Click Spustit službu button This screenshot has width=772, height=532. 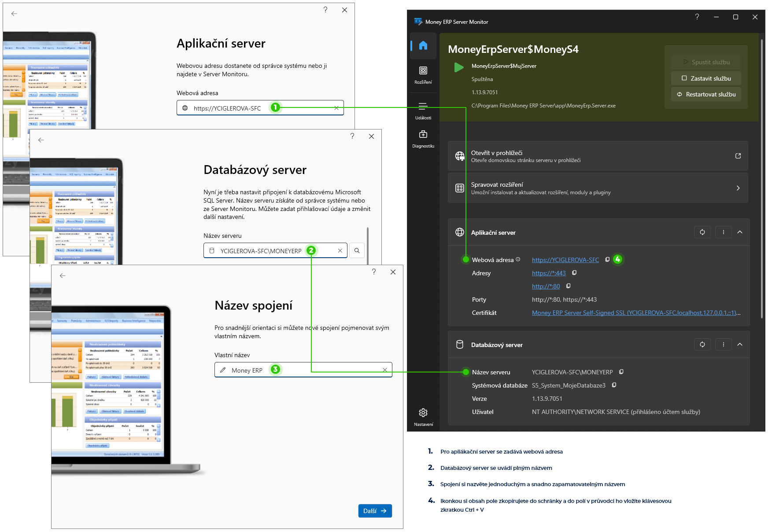pos(706,62)
